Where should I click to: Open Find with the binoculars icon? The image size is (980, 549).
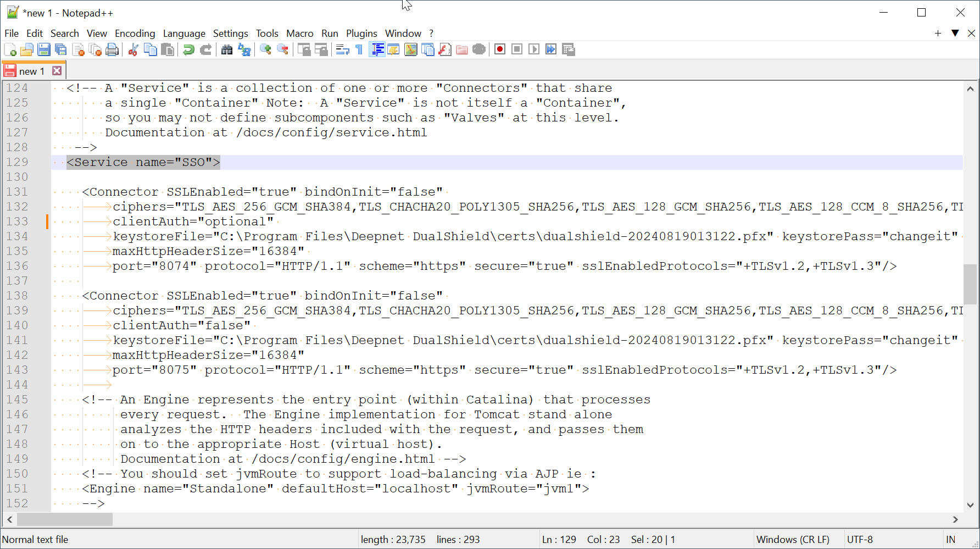tap(227, 49)
